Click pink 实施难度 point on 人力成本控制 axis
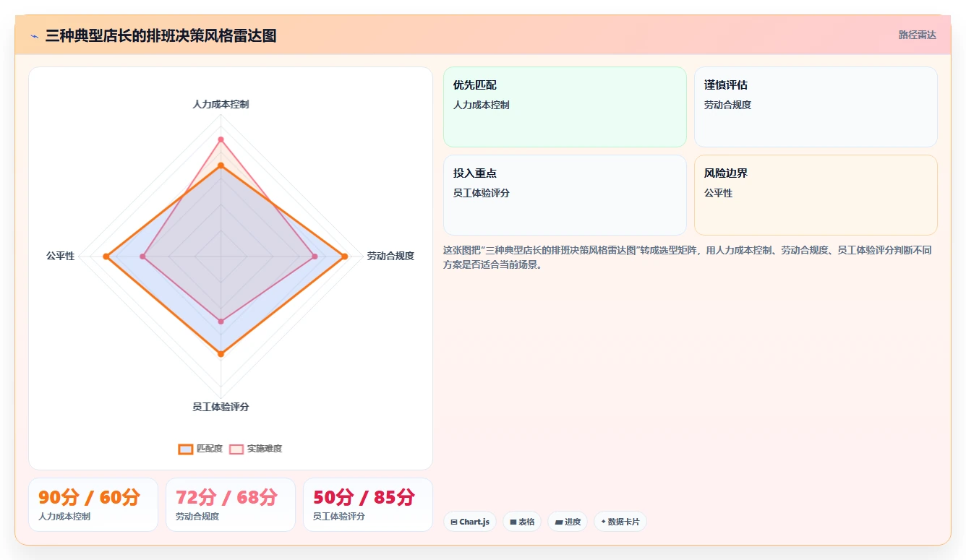 point(221,139)
